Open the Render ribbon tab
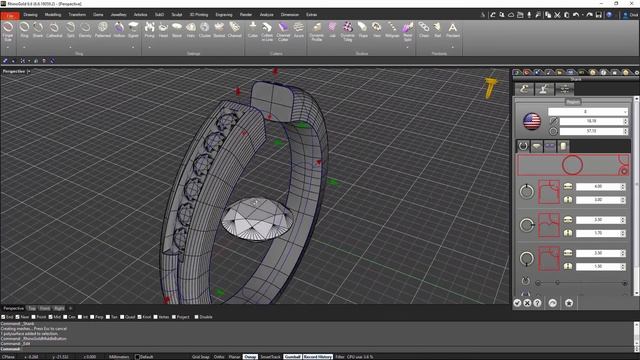640x360 pixels. pos(246,15)
